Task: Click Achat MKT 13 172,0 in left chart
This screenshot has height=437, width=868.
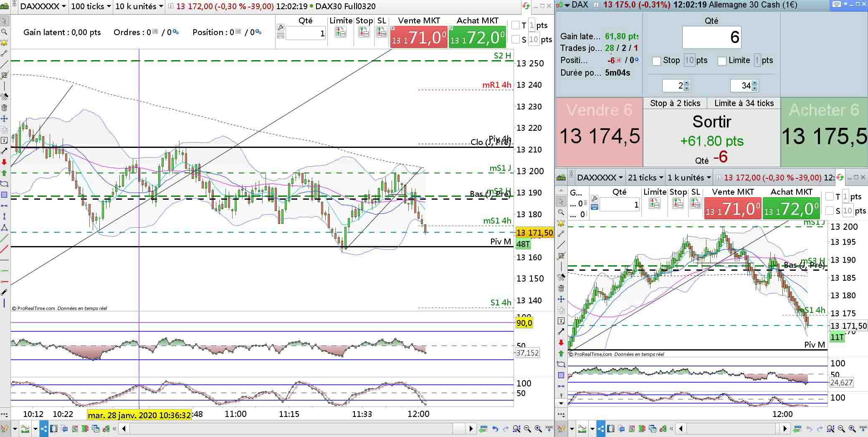Action: [x=477, y=37]
